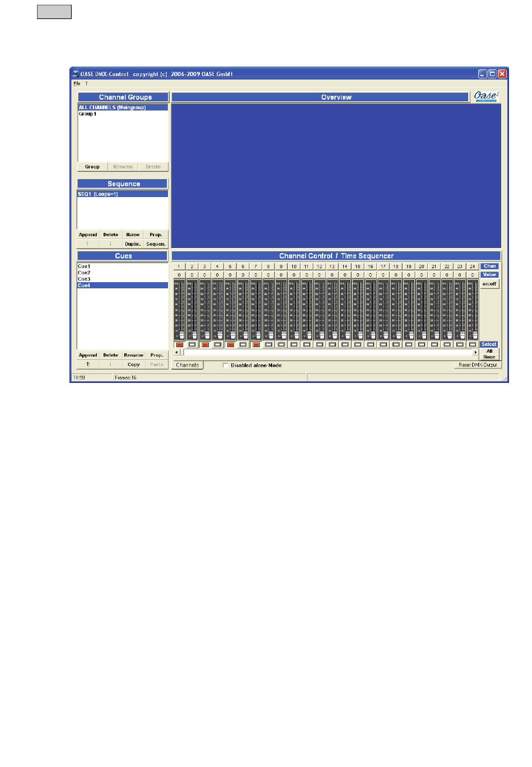
Task: Click the channel 12 fader slider
Action: coord(321,334)
